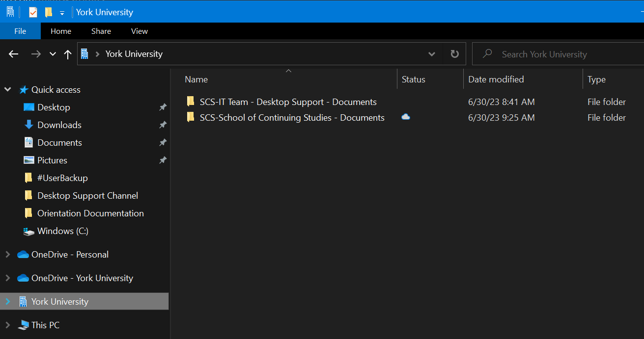Click the search magnifier icon
This screenshot has height=339, width=644.
487,54
